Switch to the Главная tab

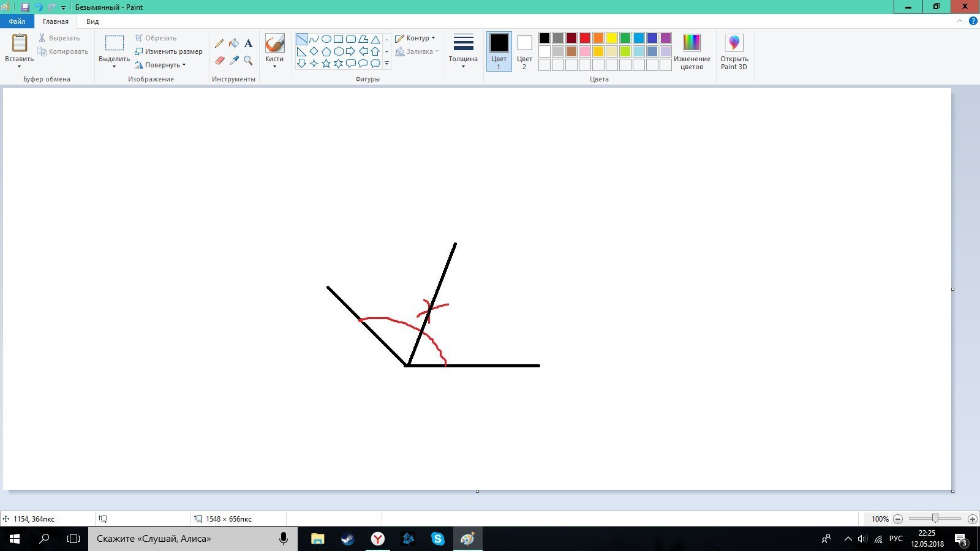click(x=56, y=21)
